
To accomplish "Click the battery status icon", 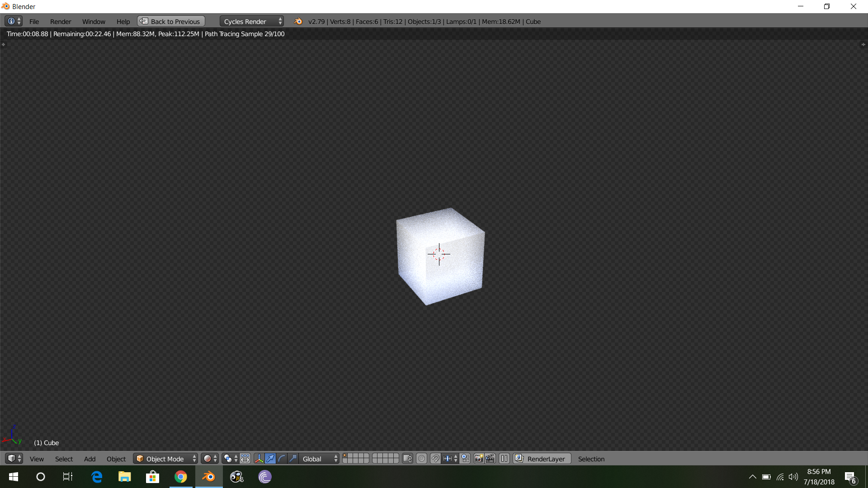I will click(766, 477).
